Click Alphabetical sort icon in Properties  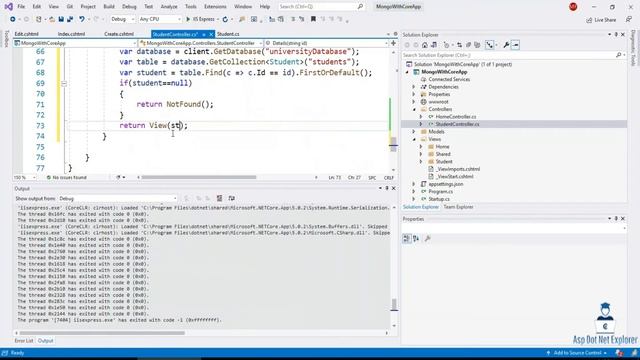click(x=416, y=239)
